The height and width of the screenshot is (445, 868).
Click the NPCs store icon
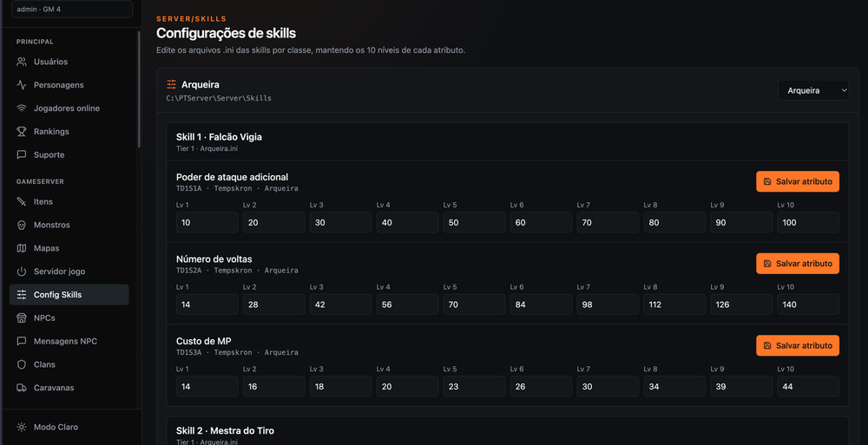(22, 317)
